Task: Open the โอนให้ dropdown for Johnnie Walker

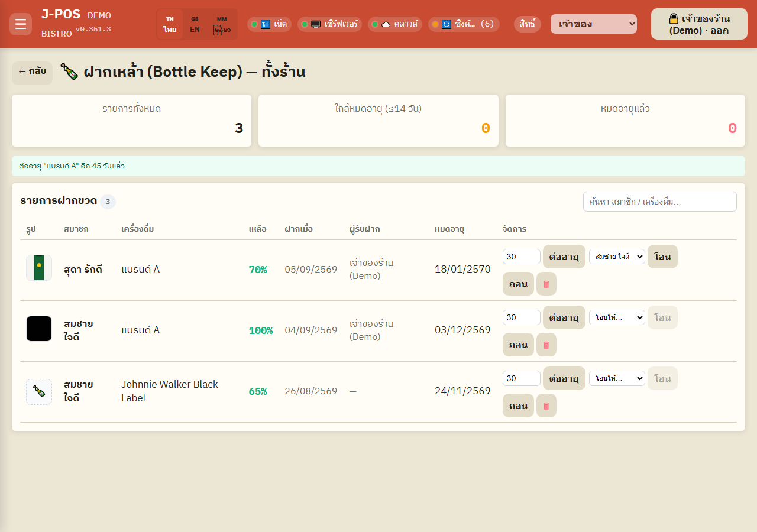Action: pyautogui.click(x=617, y=378)
